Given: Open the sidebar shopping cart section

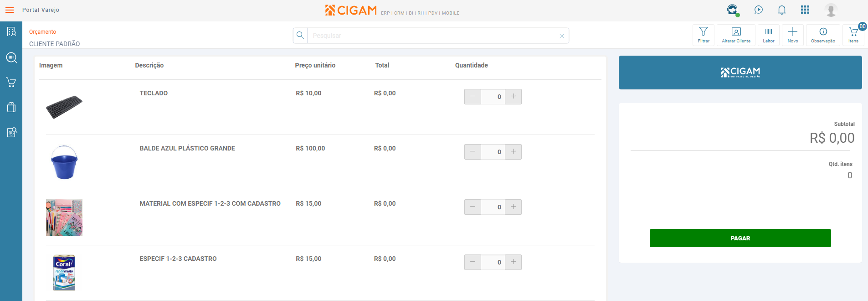Looking at the screenshot, I should pos(11,83).
